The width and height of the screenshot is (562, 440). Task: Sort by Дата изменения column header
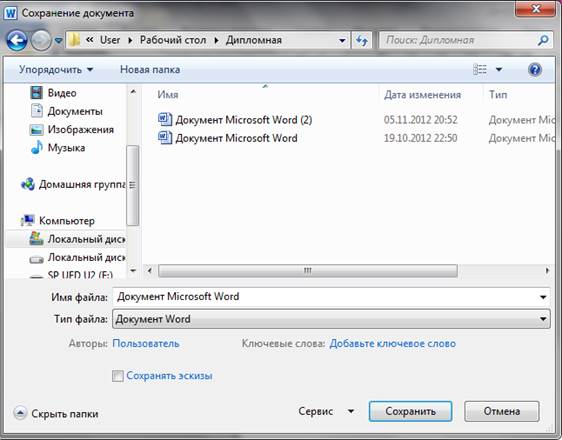[423, 95]
